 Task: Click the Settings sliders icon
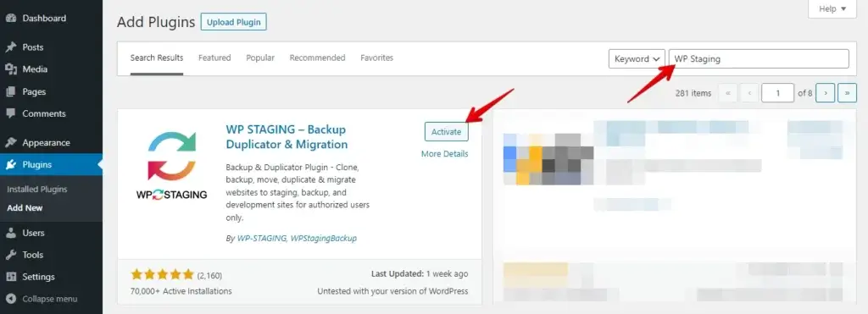11,277
